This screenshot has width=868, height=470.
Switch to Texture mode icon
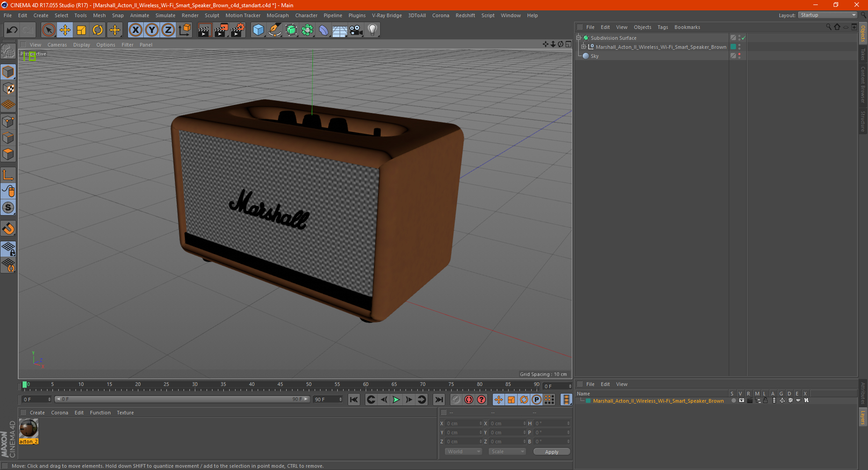click(8, 89)
